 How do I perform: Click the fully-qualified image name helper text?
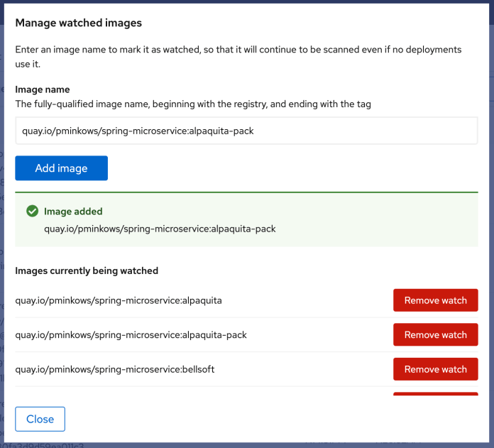[x=193, y=104]
